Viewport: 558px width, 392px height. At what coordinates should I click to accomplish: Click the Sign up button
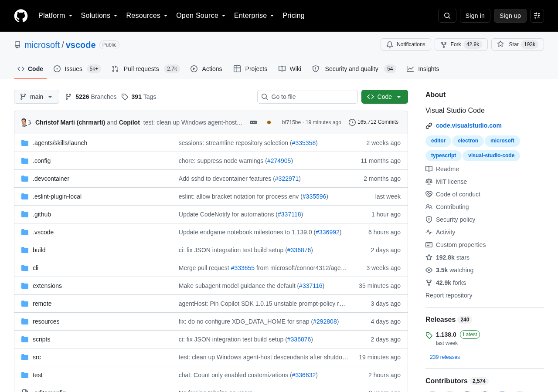click(510, 16)
